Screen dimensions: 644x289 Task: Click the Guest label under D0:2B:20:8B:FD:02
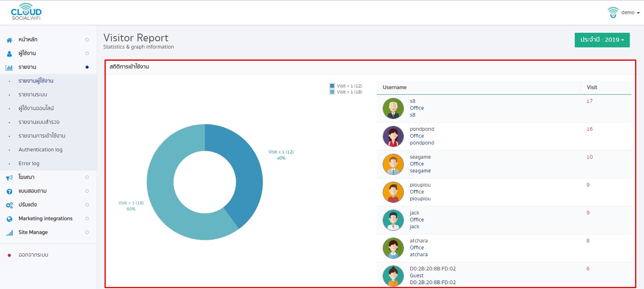[416, 276]
